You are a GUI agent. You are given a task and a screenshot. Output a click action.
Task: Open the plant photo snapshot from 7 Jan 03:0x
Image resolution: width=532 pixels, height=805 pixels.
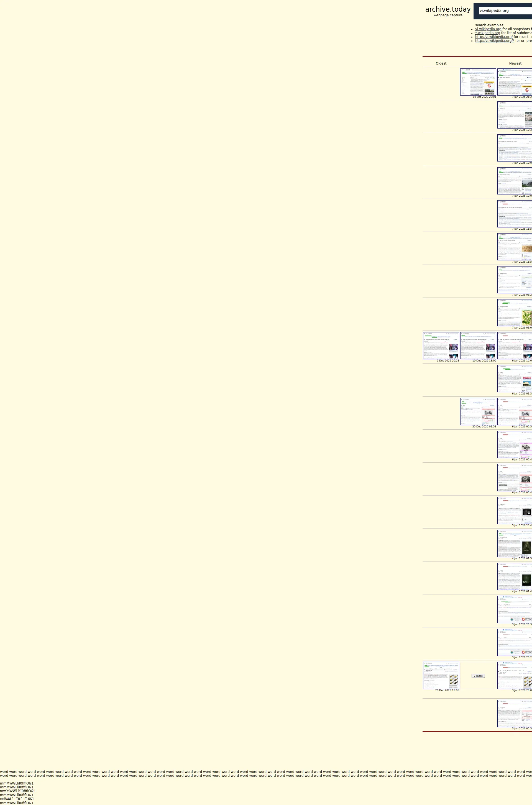click(x=514, y=313)
